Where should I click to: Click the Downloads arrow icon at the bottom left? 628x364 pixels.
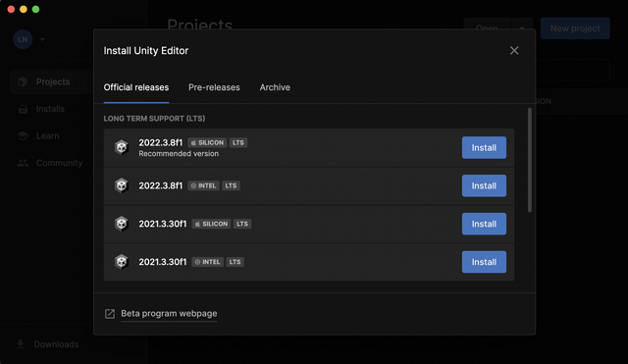(x=21, y=344)
